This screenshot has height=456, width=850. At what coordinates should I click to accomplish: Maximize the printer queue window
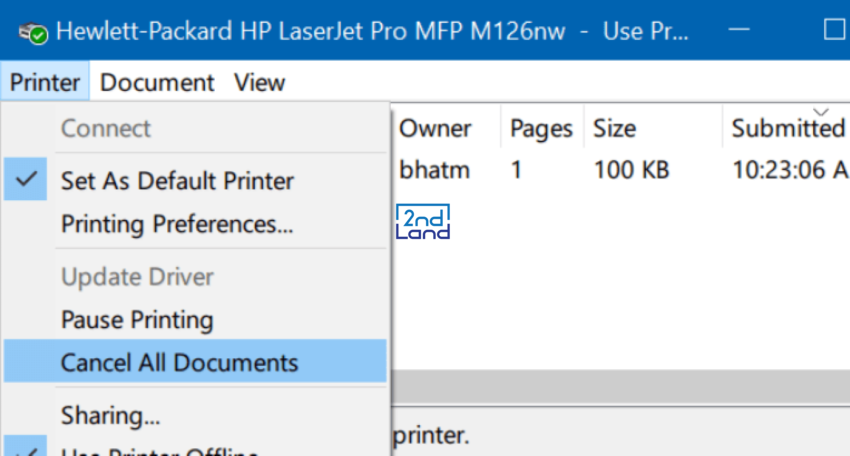[833, 30]
